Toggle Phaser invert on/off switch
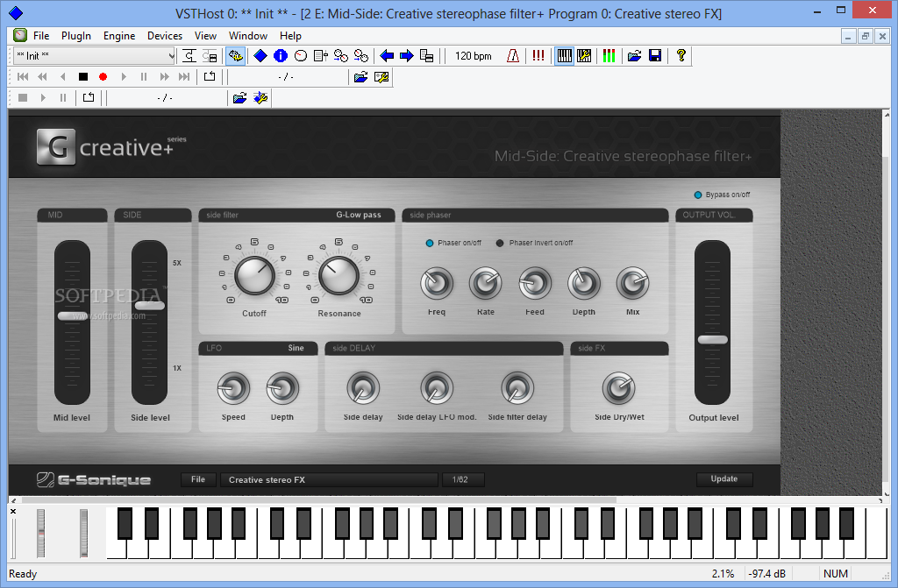 (x=499, y=243)
